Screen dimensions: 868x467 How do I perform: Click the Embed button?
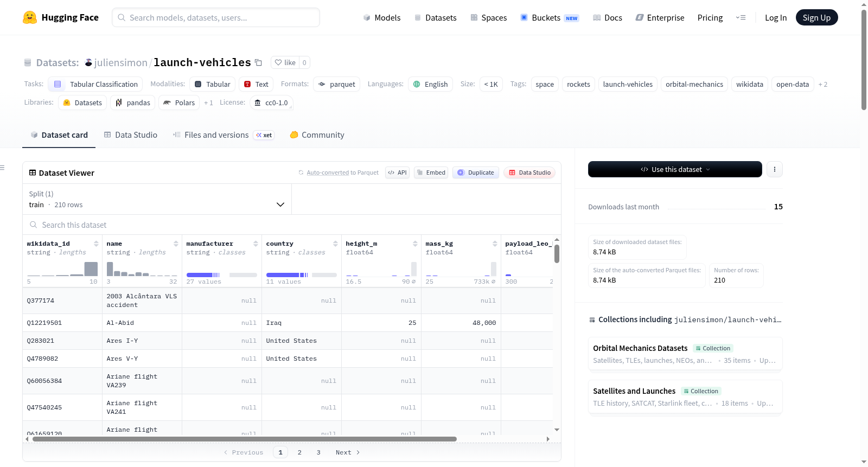tap(431, 172)
